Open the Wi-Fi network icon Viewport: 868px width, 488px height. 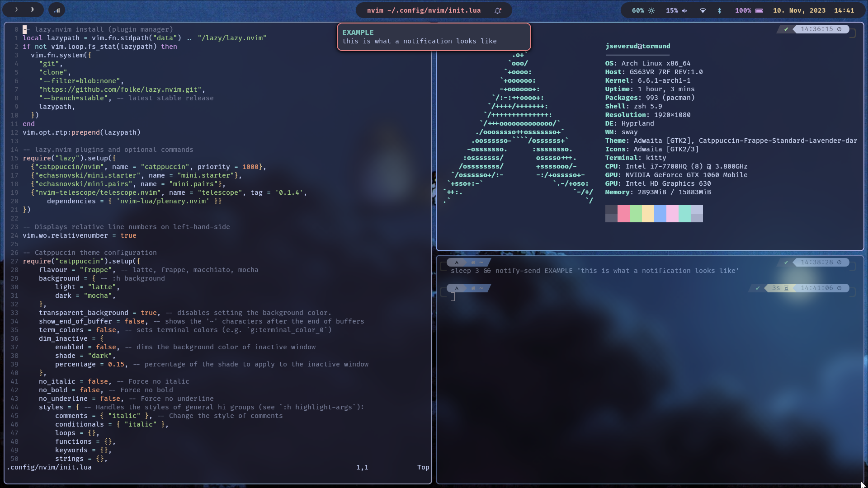[x=703, y=10]
